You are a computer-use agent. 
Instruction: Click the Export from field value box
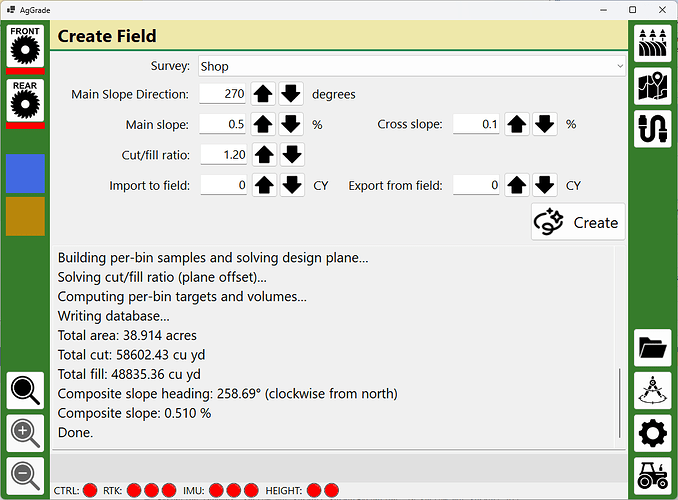476,186
